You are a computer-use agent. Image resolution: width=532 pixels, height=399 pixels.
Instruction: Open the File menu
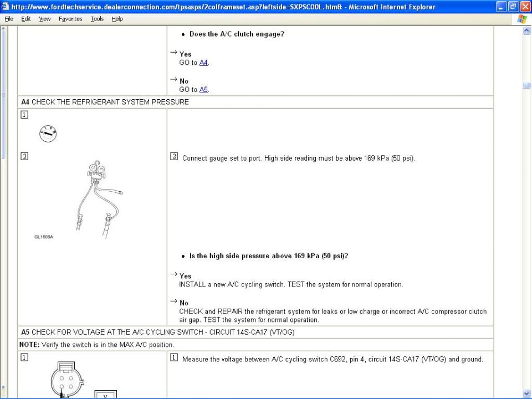(9, 19)
